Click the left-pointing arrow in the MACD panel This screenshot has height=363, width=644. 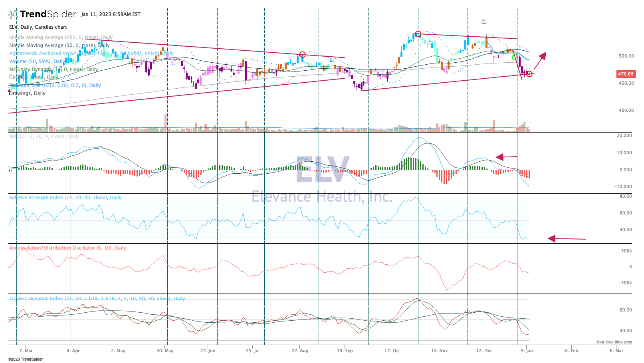[506, 157]
